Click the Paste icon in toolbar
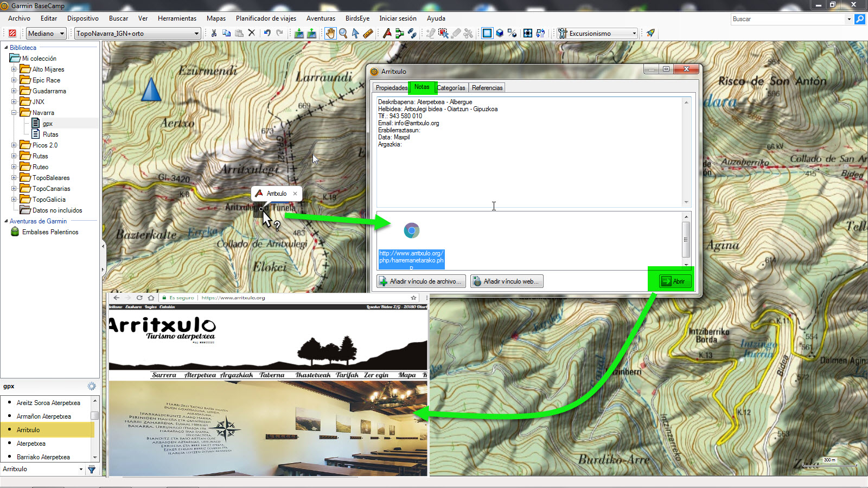The width and height of the screenshot is (868, 488). tap(239, 33)
